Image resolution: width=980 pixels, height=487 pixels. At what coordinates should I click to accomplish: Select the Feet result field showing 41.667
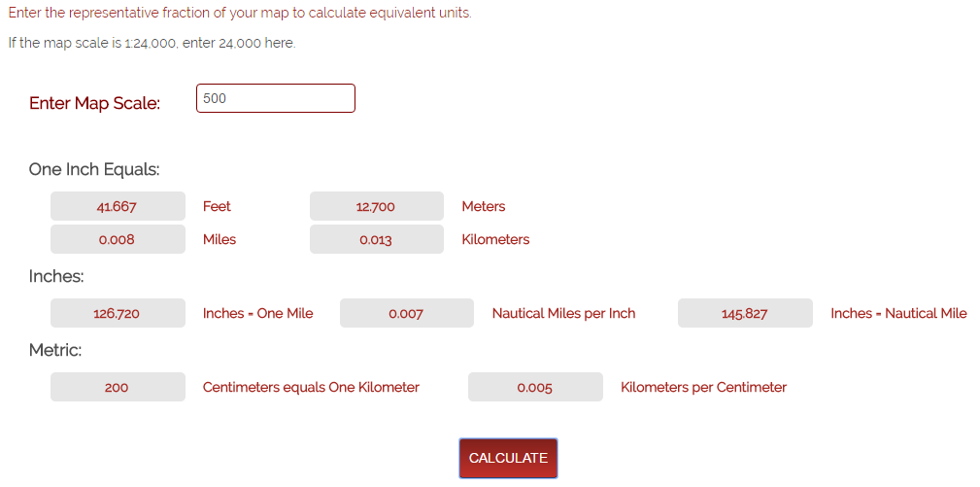pos(118,206)
